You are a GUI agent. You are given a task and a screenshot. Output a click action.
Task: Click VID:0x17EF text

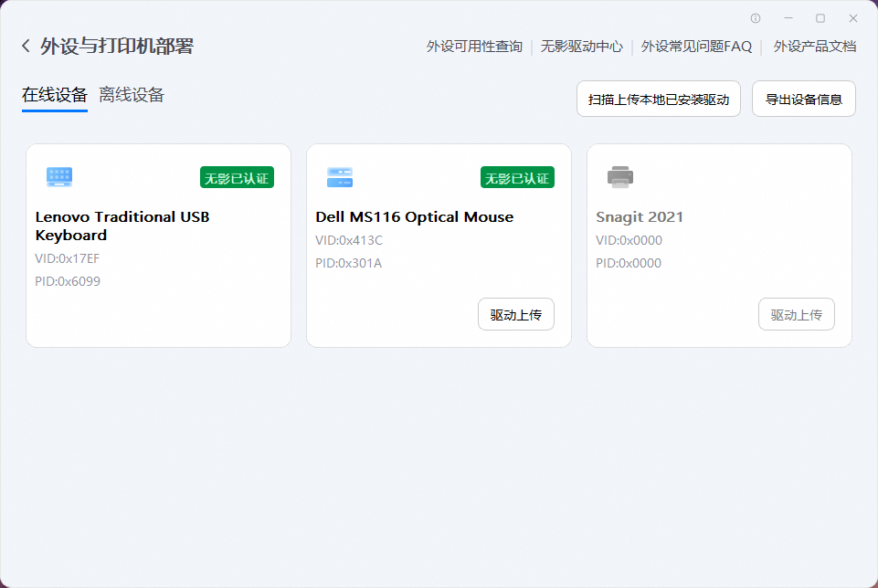68,258
